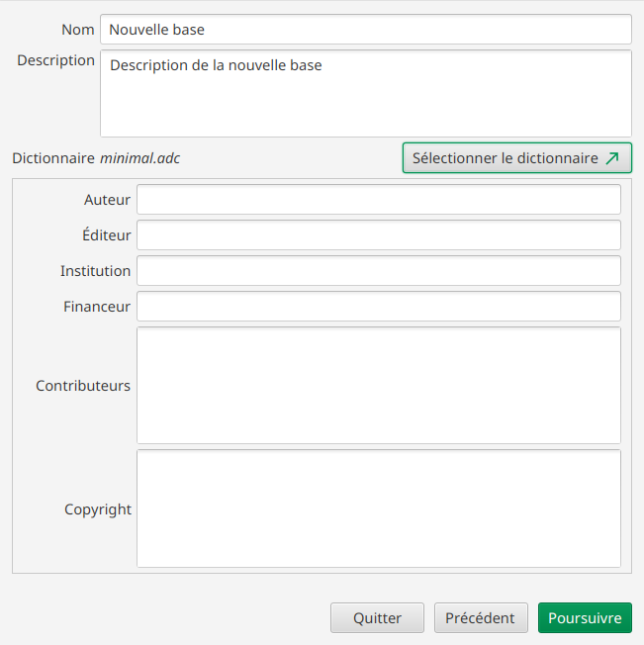
Task: Click the Copyright label
Action: (98, 509)
